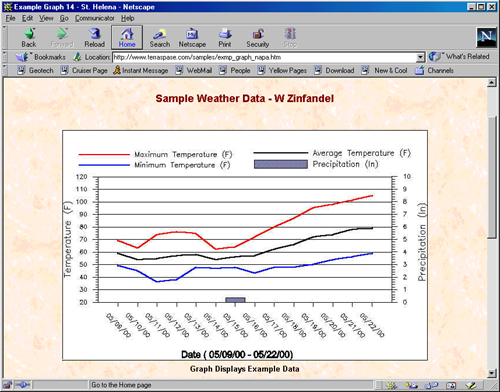Viewport: 500px width, 392px height.
Task: Open the People link
Action: (x=235, y=70)
